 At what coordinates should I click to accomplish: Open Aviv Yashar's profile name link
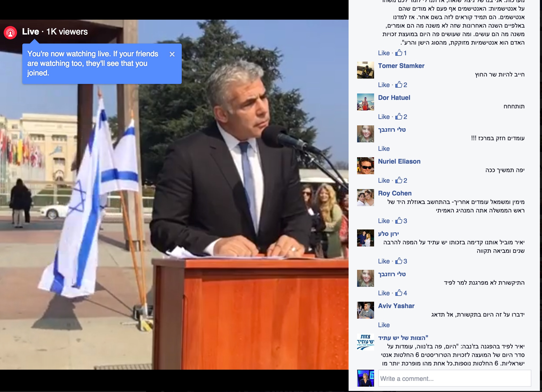click(396, 306)
